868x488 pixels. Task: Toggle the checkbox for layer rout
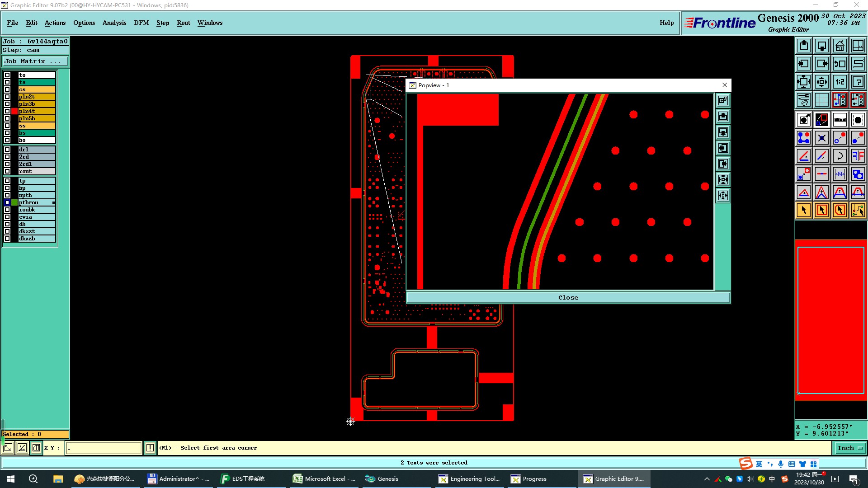click(x=7, y=171)
